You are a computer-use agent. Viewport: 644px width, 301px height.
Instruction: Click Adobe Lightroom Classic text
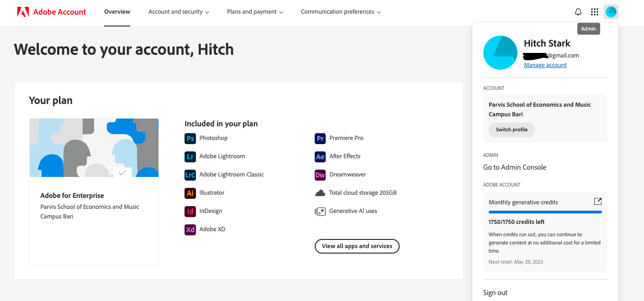pos(232,175)
